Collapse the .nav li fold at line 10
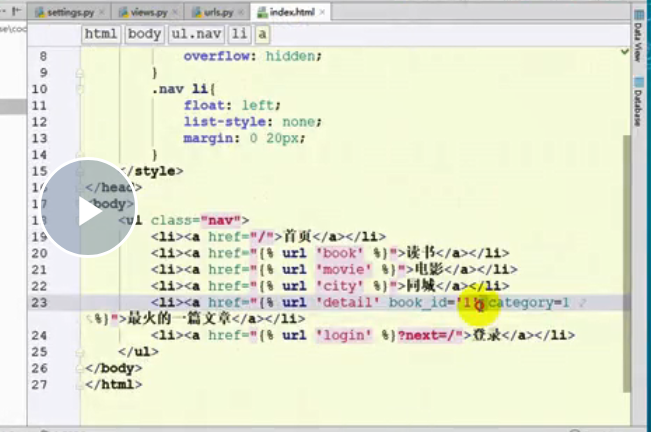The width and height of the screenshot is (651, 432). (80, 89)
